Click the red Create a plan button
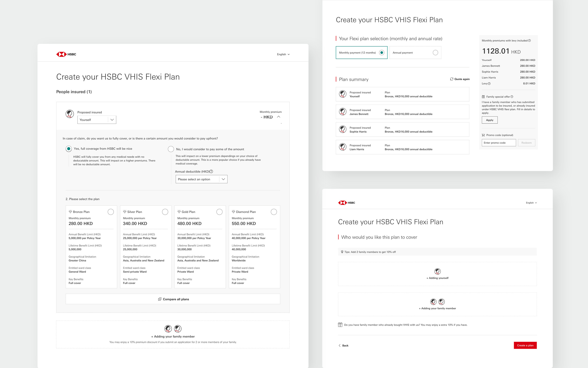This screenshot has width=588, height=368. 525,345
